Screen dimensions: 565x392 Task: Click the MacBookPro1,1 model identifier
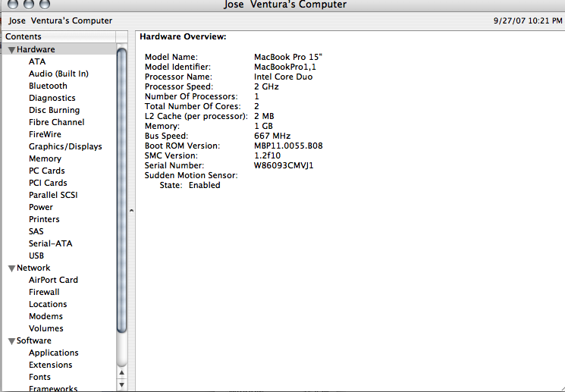tap(285, 67)
